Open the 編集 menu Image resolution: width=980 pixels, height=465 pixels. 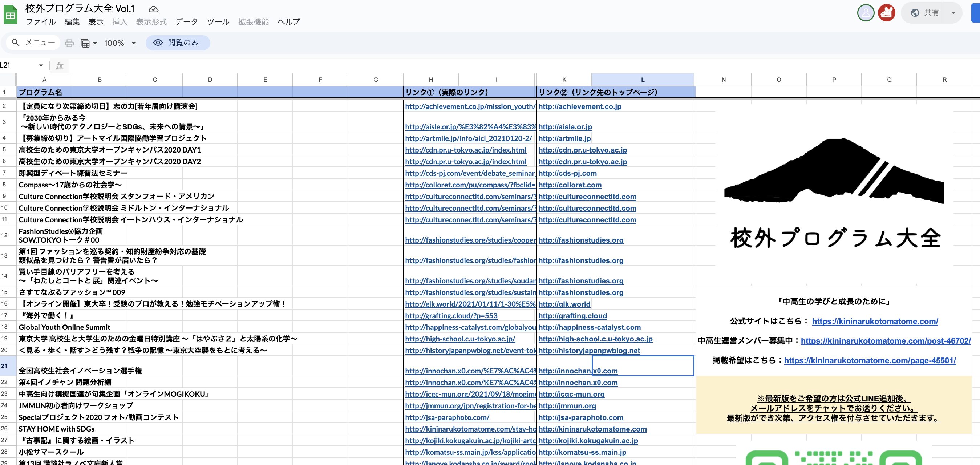point(72,22)
